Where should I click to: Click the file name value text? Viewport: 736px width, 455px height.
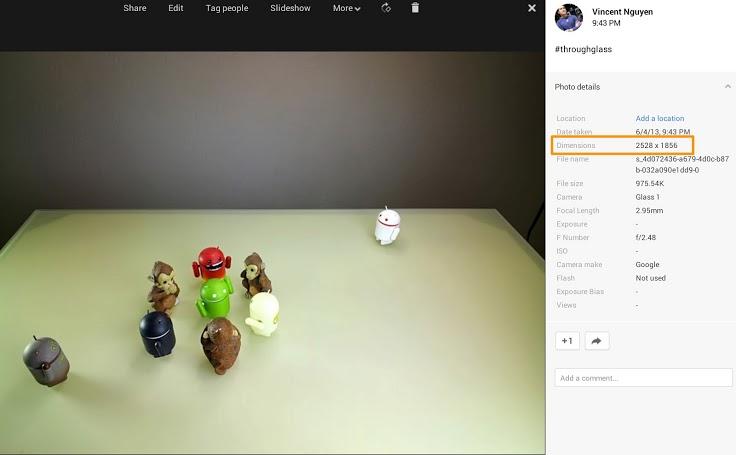[681, 164]
